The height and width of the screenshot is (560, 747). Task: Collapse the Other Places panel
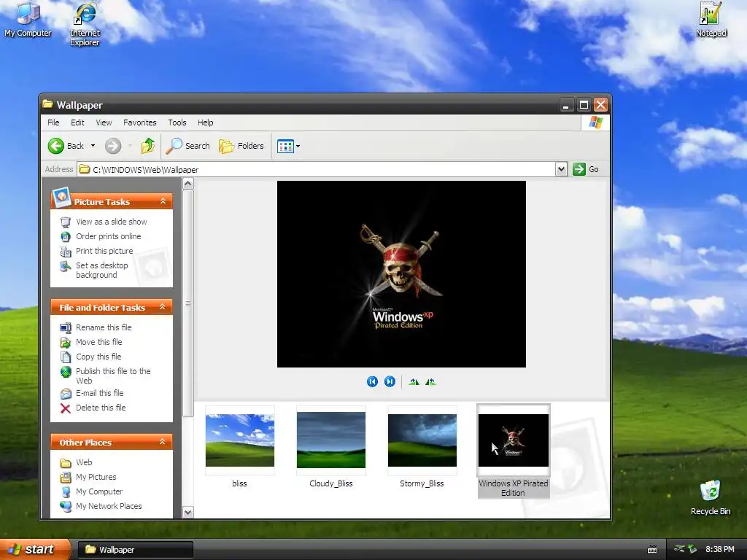tap(163, 442)
